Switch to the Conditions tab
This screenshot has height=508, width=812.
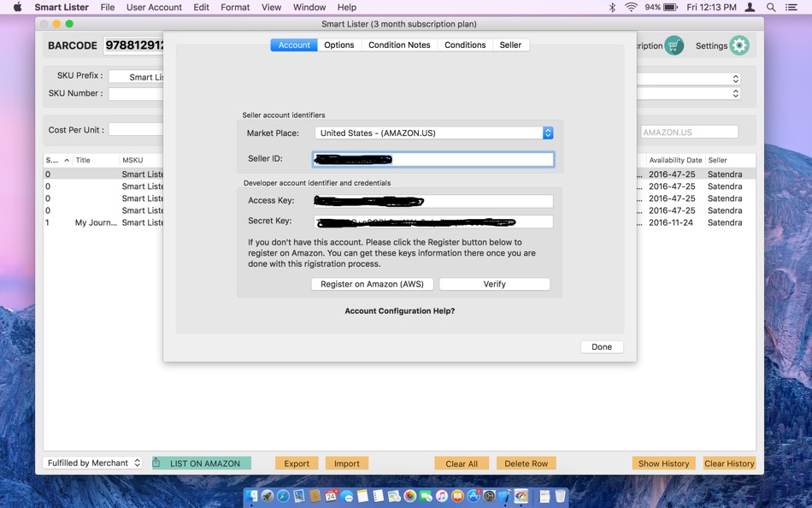coord(465,45)
